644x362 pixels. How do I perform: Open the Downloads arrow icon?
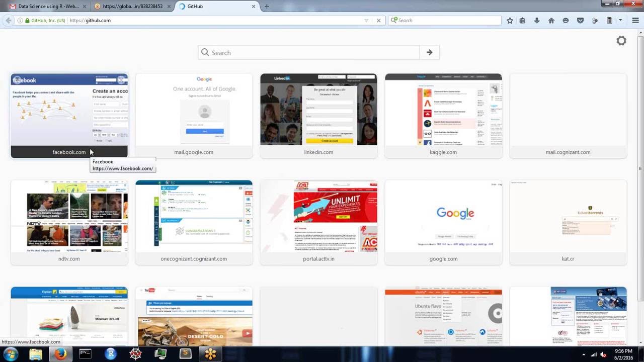coord(537,21)
